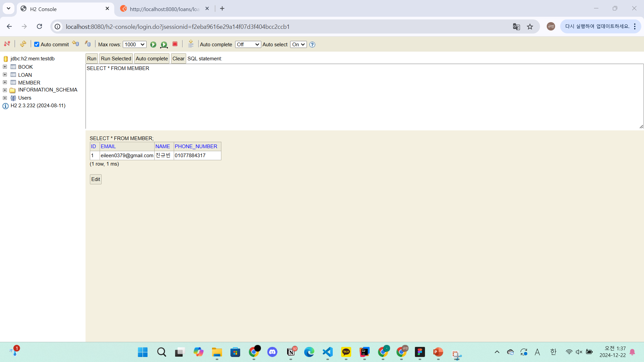Viewport: 644px width, 362px height.
Task: Expand the BOOK table node
Action: (x=5, y=67)
